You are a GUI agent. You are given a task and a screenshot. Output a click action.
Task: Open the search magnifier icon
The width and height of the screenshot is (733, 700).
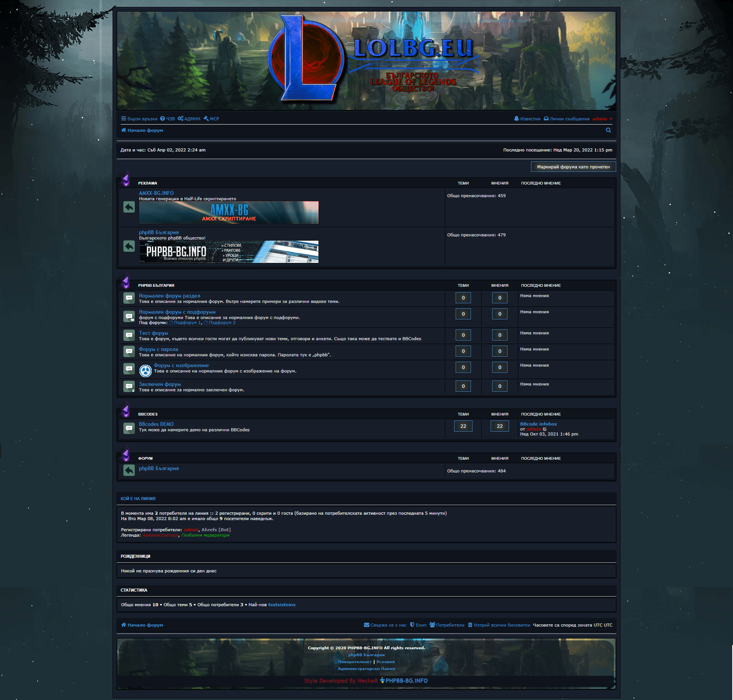(x=608, y=130)
